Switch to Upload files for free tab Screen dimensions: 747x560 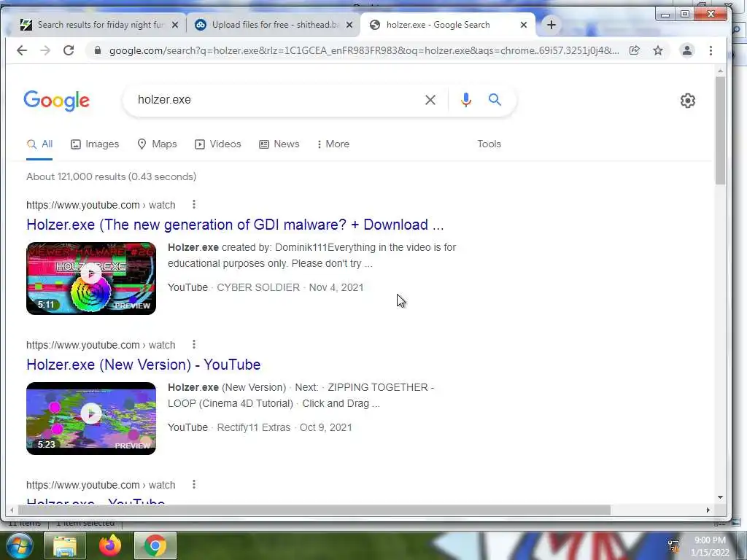(274, 25)
